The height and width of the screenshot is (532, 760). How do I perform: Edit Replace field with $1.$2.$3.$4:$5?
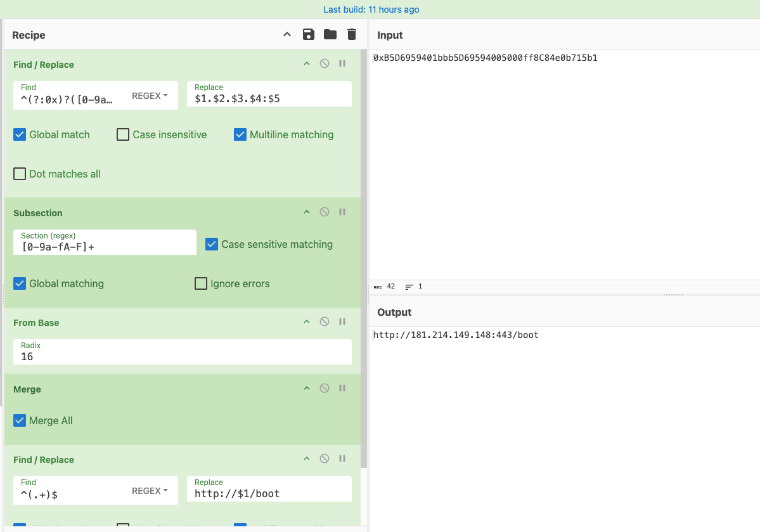(269, 94)
